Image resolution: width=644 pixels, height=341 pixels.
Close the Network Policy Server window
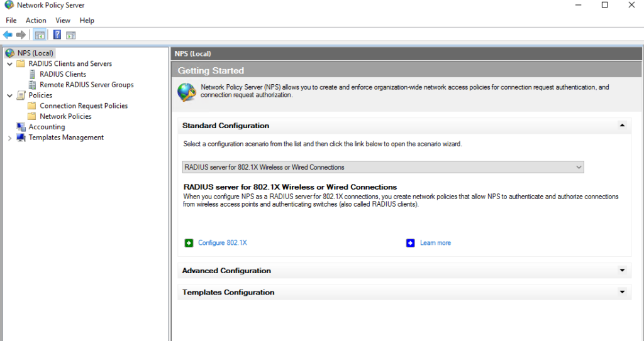(631, 5)
